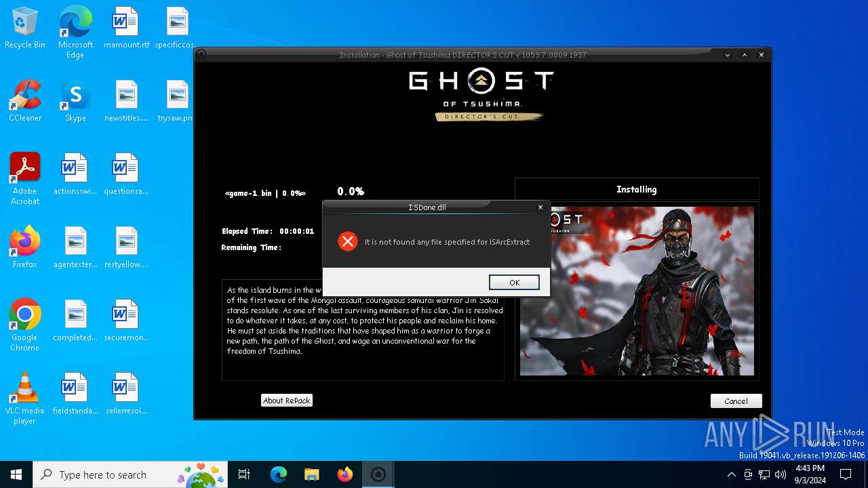Screen dimensions: 868x488
Task: Select the actionsswi Word document
Action: [x=75, y=175]
